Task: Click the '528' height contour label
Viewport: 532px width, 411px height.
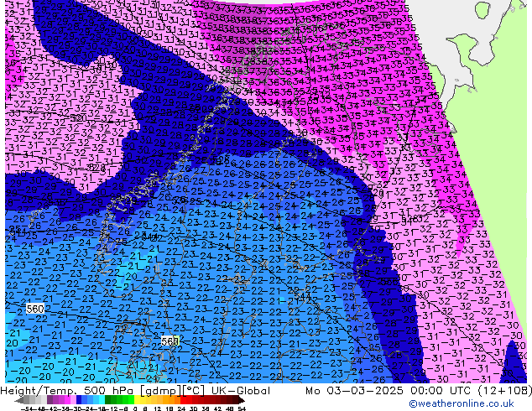Action: 96,167
